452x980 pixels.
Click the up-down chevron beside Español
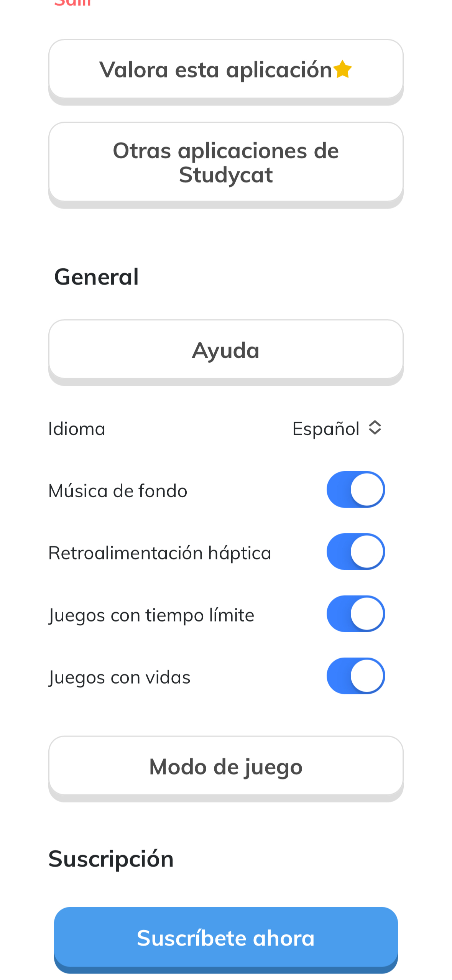[375, 428]
